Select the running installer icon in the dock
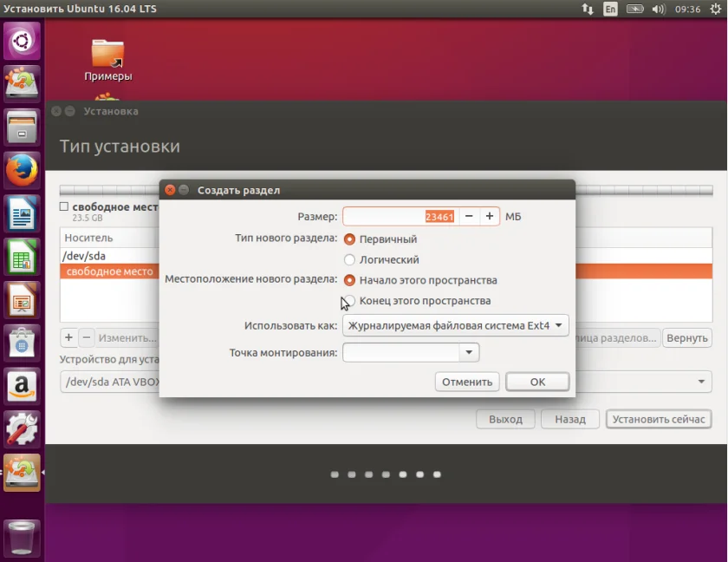This screenshot has width=728, height=562. pyautogui.click(x=22, y=473)
